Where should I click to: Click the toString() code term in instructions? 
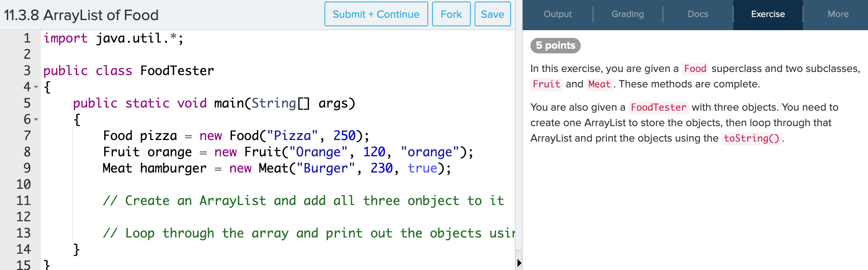click(751, 138)
